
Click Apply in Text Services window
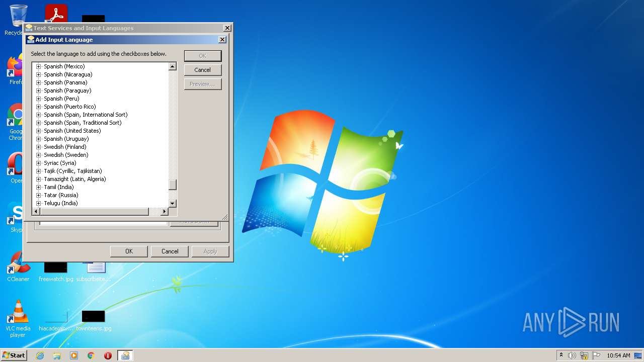[210, 251]
